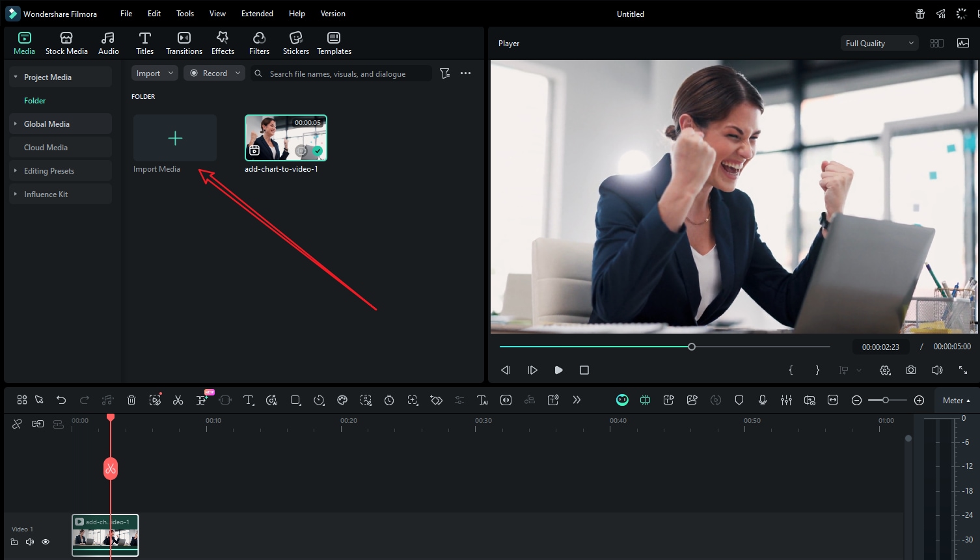The image size is (980, 560).
Task: Open the AI Copilot robot icon
Action: coord(622,400)
